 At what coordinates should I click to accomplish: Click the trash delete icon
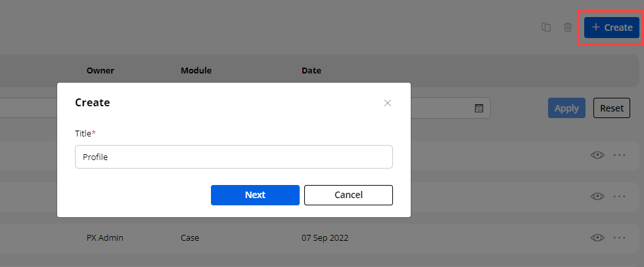click(568, 28)
